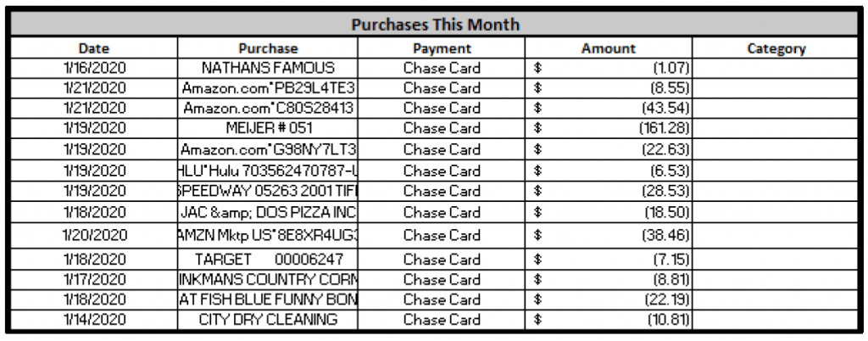The image size is (868, 341).
Task: Select the amount cell showing (38.46)
Action: (x=608, y=235)
